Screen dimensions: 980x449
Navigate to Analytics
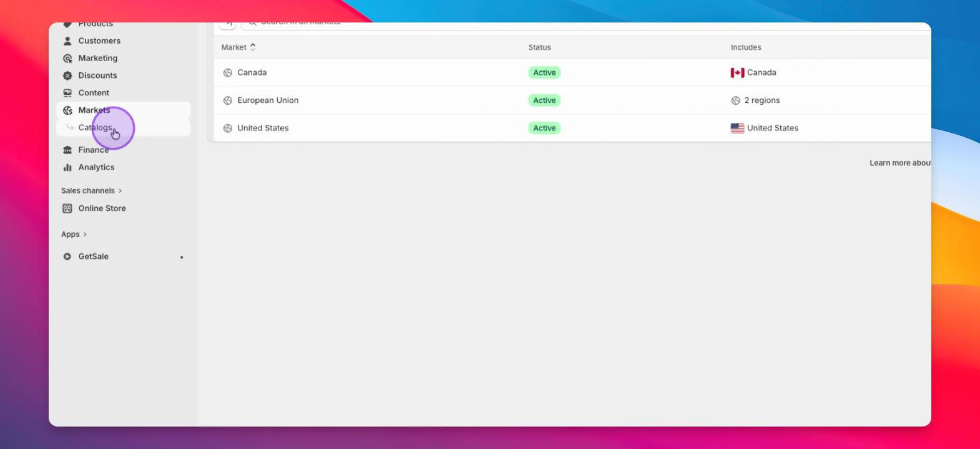pyautogui.click(x=97, y=168)
